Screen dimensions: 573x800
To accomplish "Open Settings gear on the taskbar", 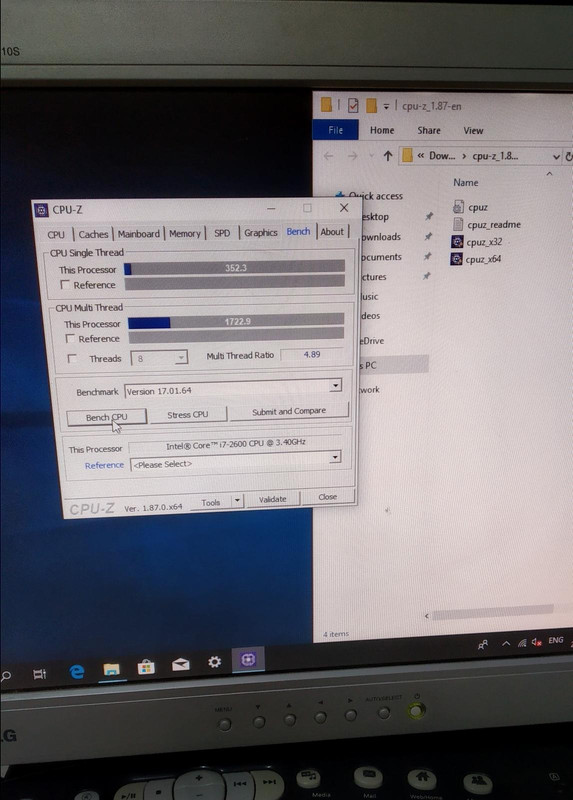I will coord(214,662).
